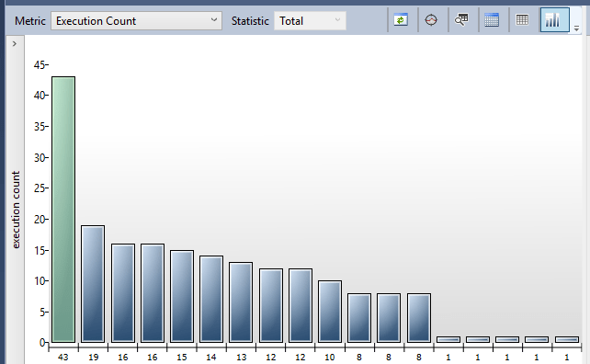Select the 16 bar next to the 15 bar

click(x=153, y=293)
